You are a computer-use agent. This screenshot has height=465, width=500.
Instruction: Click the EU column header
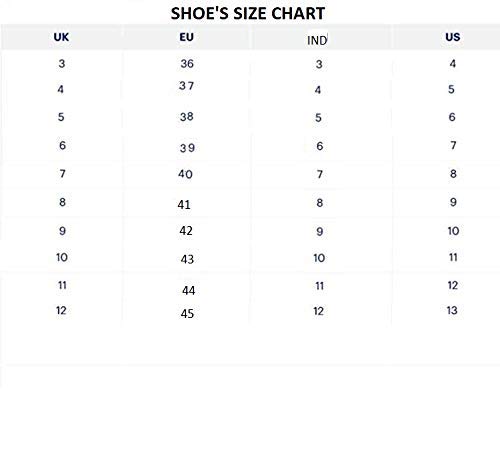pyautogui.click(x=186, y=37)
